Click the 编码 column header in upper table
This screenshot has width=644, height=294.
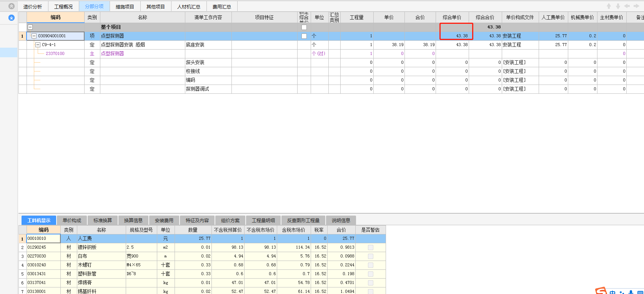click(55, 17)
